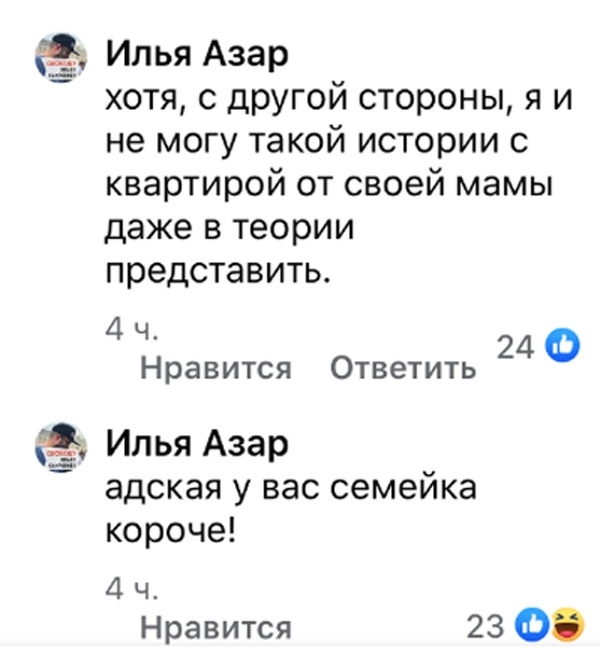Viewport: 600px width, 653px height.
Task: Like the comment ending with "представить."
Action: click(215, 370)
